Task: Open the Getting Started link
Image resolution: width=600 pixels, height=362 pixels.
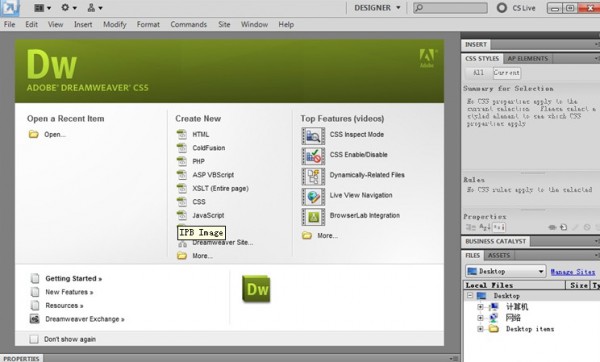Action: [73, 279]
